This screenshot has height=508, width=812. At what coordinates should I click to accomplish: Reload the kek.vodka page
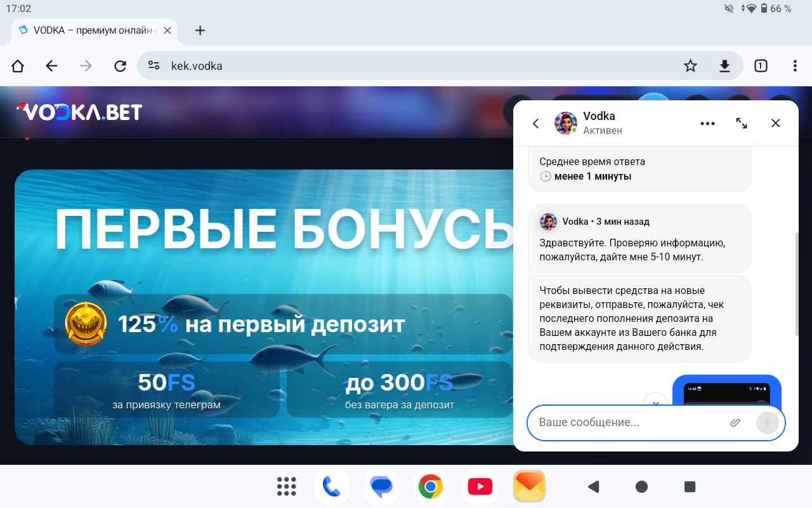[120, 65]
